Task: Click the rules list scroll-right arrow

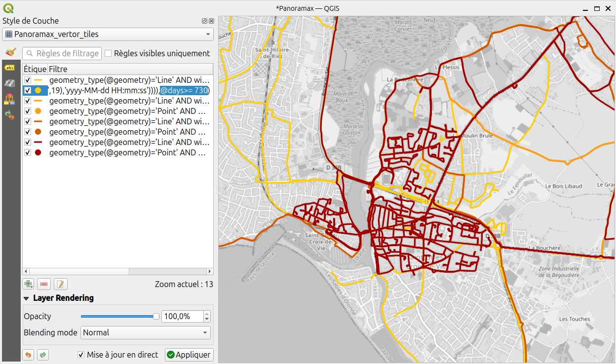Action: 210,272
